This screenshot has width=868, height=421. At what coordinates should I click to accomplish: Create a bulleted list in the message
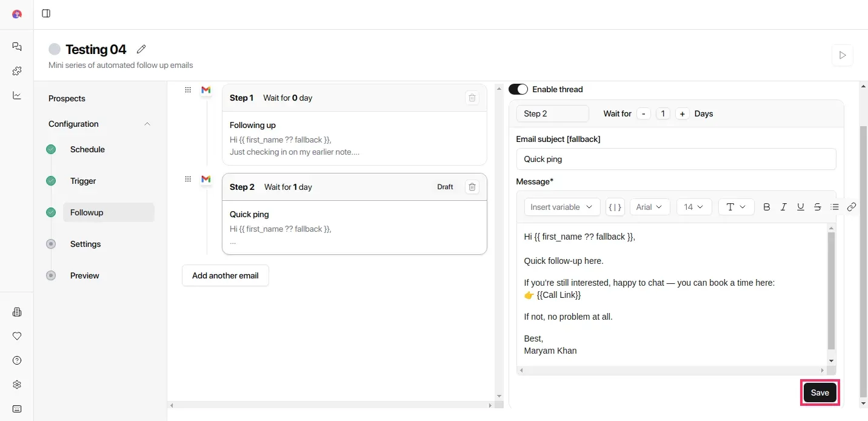pyautogui.click(x=835, y=206)
